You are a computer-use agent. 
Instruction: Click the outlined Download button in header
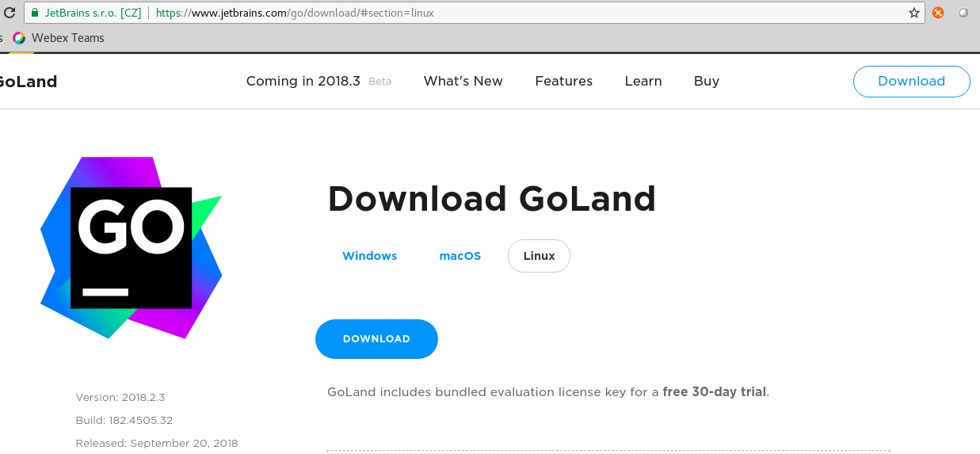(x=912, y=82)
